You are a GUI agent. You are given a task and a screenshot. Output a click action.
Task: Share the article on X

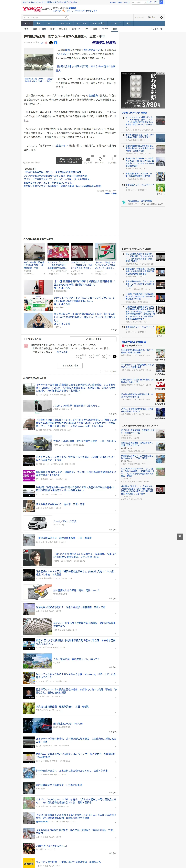(x=51, y=43)
